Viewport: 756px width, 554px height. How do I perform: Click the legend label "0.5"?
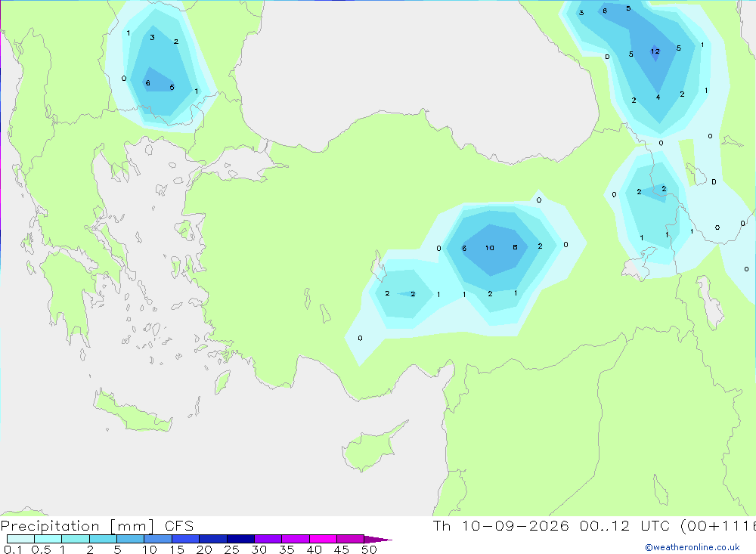click(41, 549)
